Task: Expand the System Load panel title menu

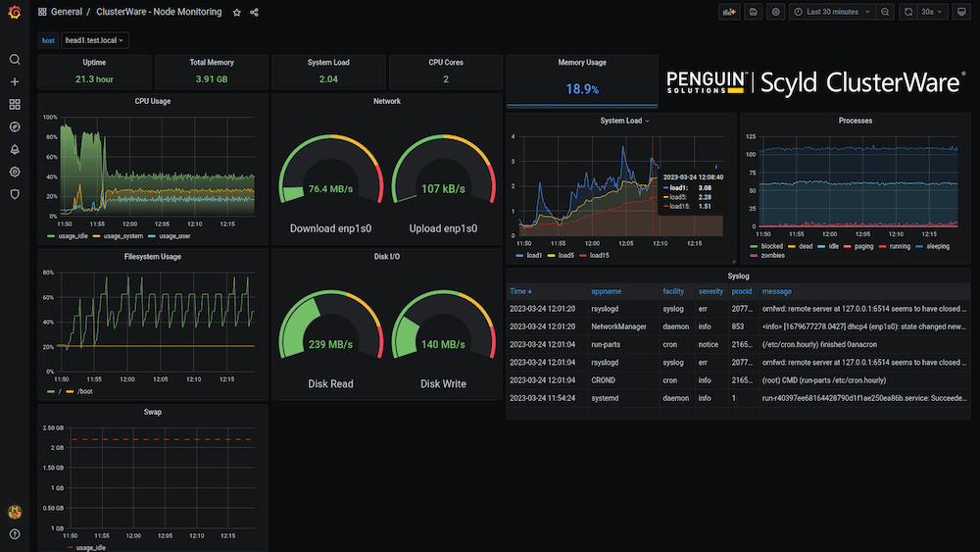Action: pyautogui.click(x=624, y=121)
